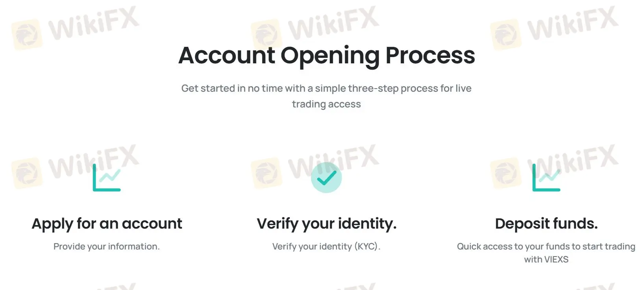Click the eagle logo left of the checkmark icon

pyautogui.click(x=266, y=173)
